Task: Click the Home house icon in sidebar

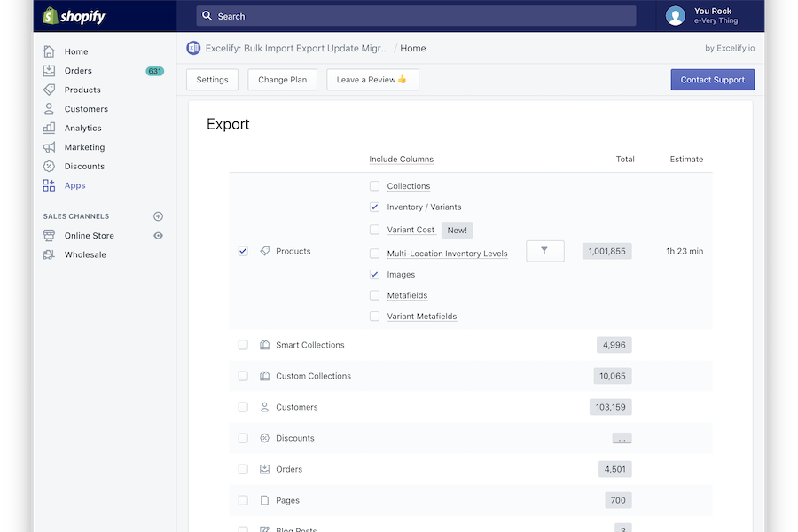Action: 49,51
